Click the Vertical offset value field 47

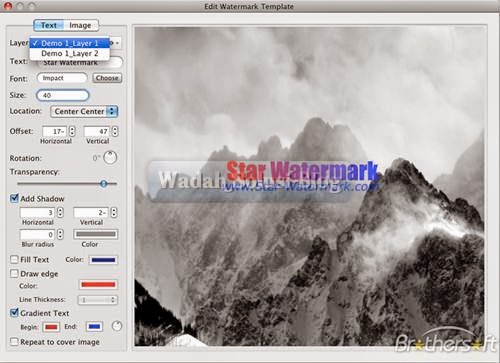(97, 131)
